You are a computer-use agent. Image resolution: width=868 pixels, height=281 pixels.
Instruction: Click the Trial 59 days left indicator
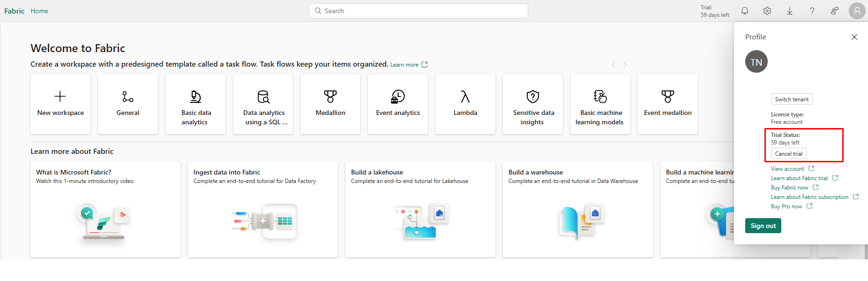click(x=715, y=11)
